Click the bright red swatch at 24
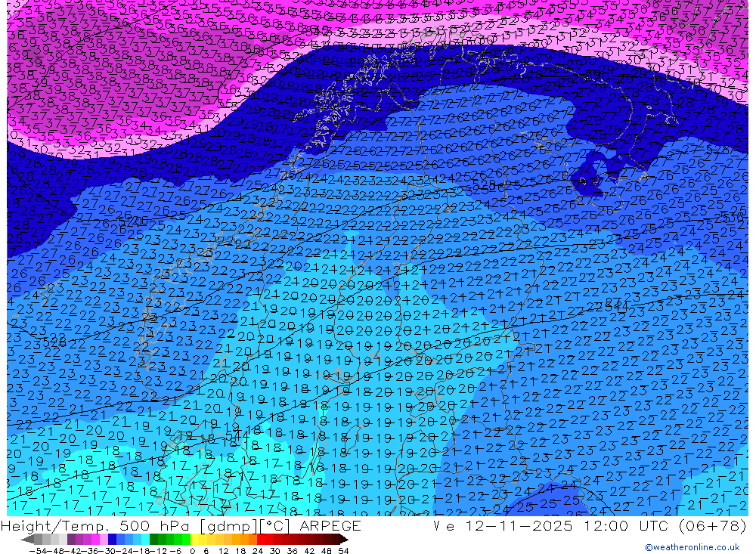The width and height of the screenshot is (756, 554). pyautogui.click(x=261, y=539)
